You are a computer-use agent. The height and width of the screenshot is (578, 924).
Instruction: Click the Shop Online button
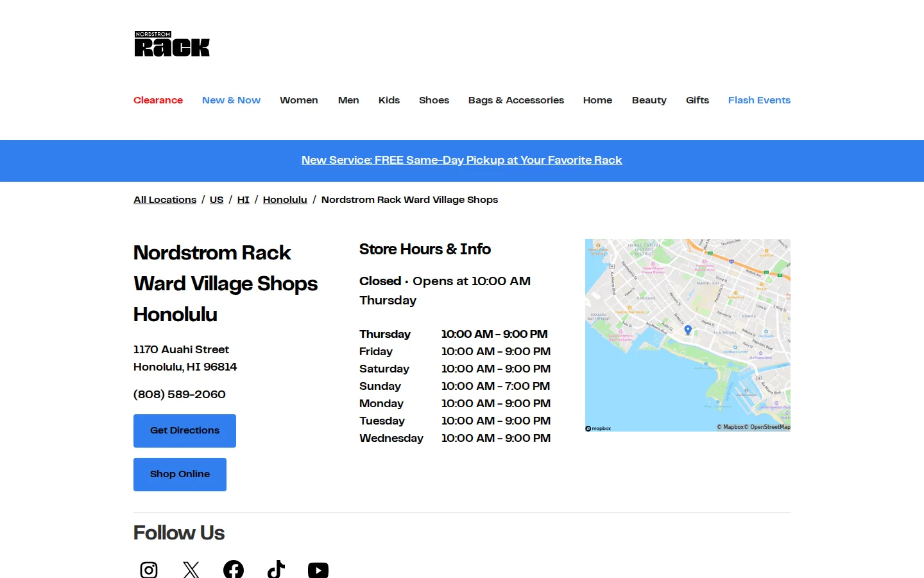click(180, 475)
